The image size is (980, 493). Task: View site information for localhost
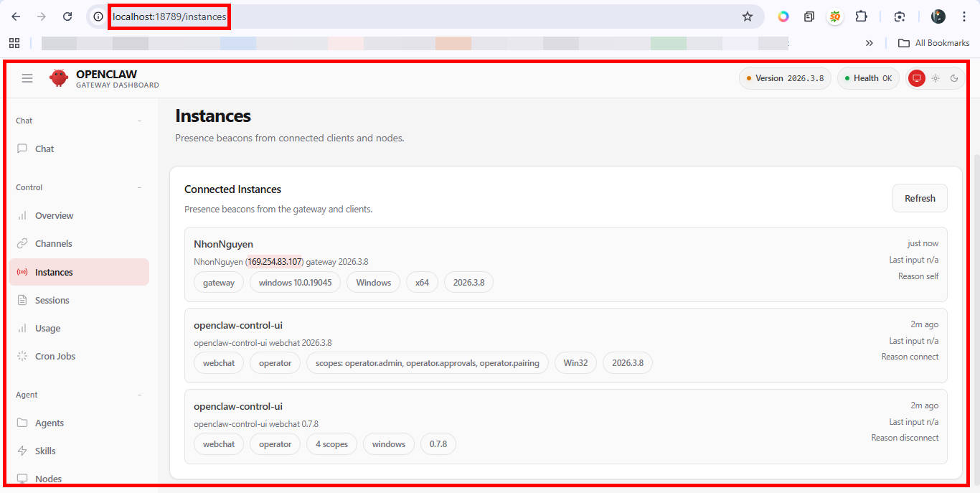point(98,17)
